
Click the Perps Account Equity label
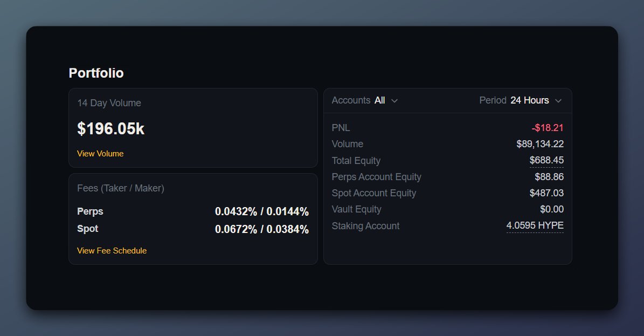(x=377, y=177)
